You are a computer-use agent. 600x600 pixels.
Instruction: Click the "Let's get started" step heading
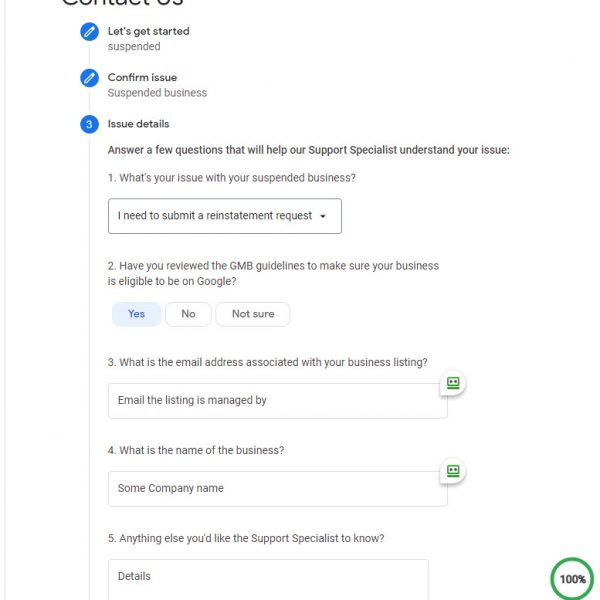click(148, 31)
